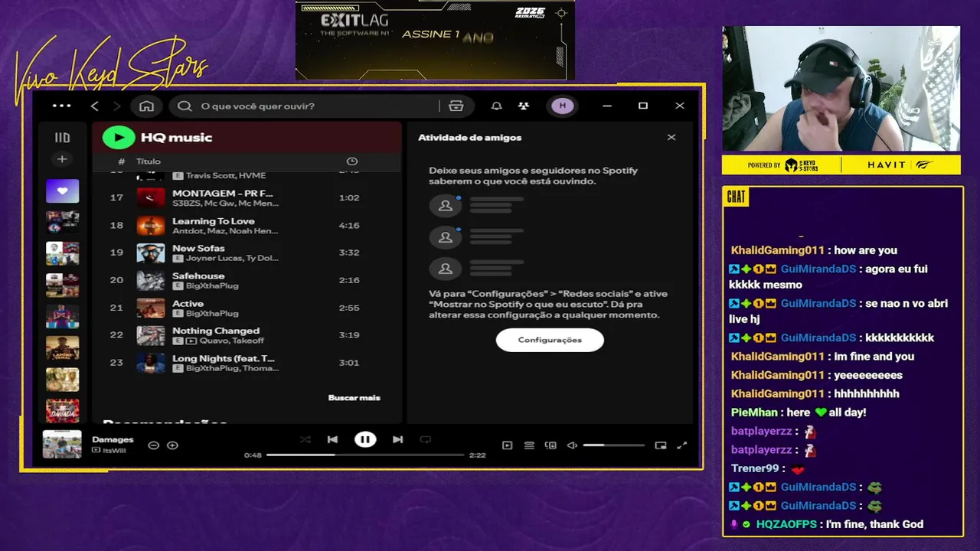
Task: Click the minus icon next to Damages
Action: [x=153, y=445]
